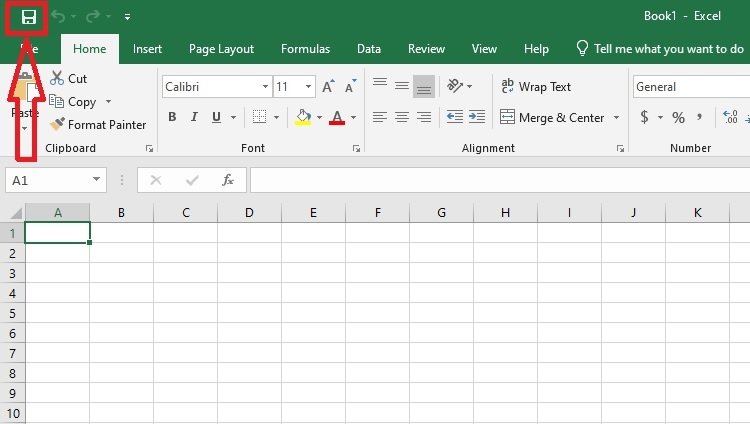750x424 pixels.
Task: Click the Undo arrow icon
Action: pos(58,16)
